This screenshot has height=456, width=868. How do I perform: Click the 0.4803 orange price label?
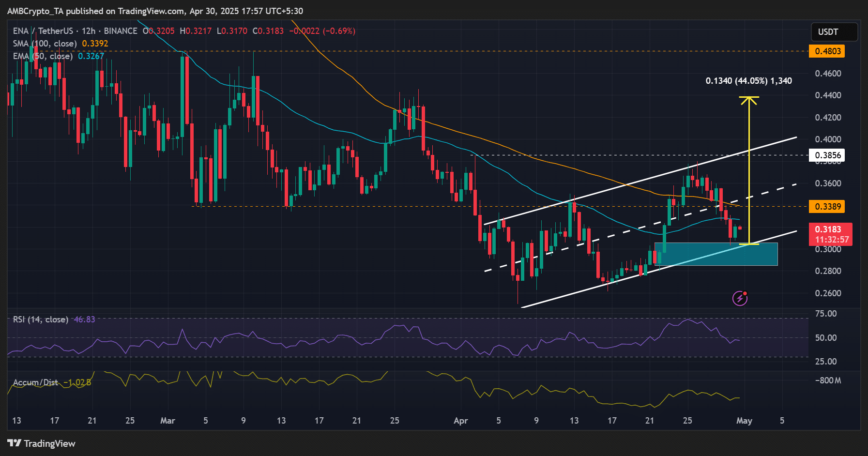(x=827, y=51)
